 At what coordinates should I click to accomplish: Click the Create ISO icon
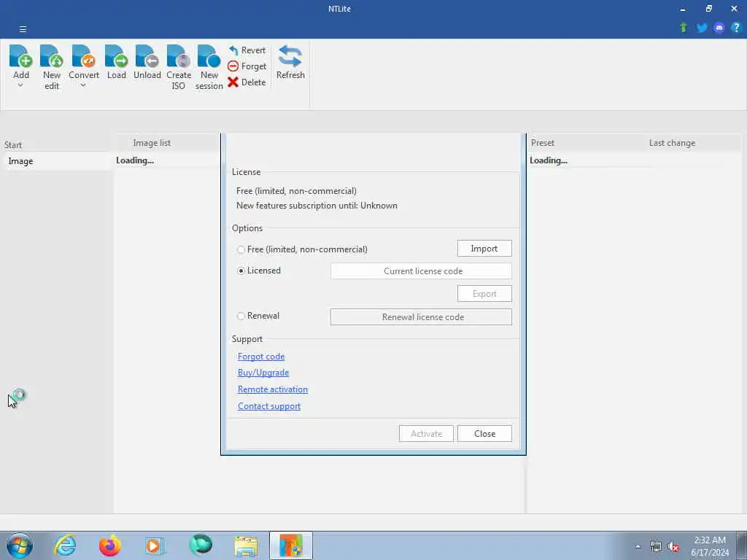point(178,56)
